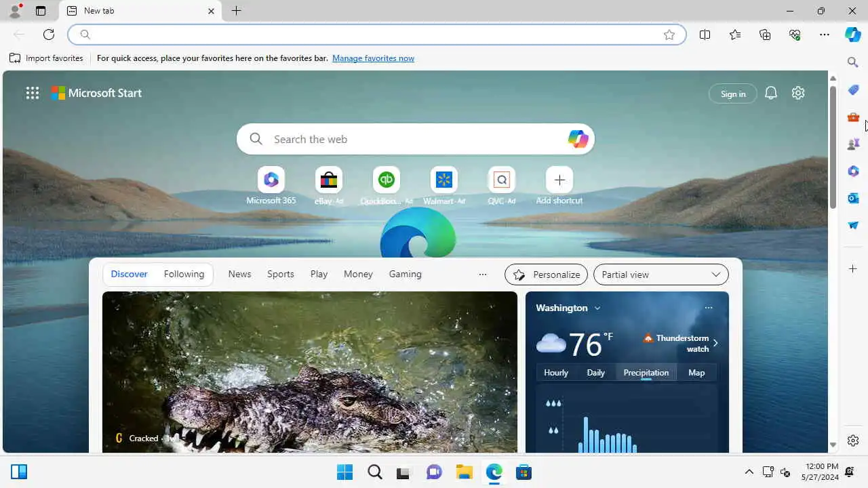Show hidden system tray icons
The image size is (868, 488).
point(749,472)
